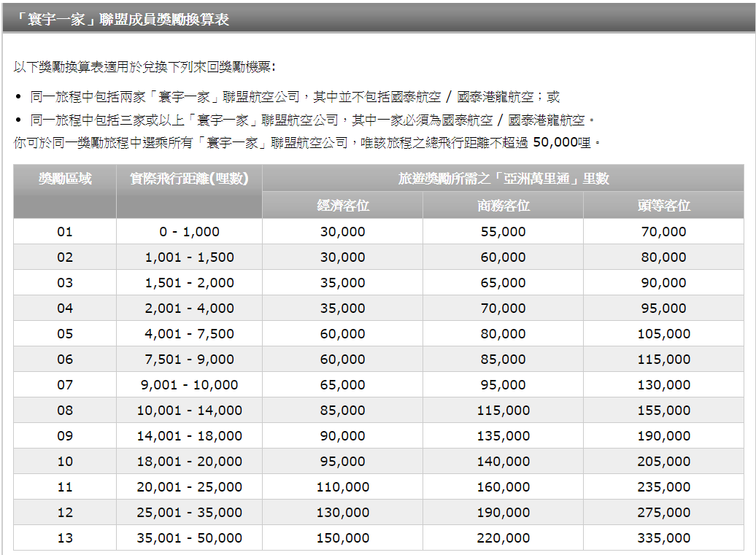Select zone cell 09
This screenshot has height=555, width=756.
coord(65,436)
